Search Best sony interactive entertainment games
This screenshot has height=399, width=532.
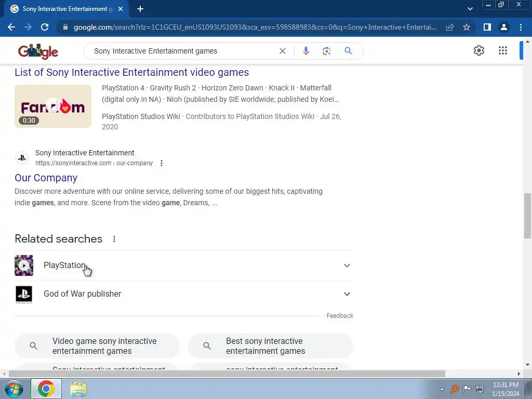271,346
